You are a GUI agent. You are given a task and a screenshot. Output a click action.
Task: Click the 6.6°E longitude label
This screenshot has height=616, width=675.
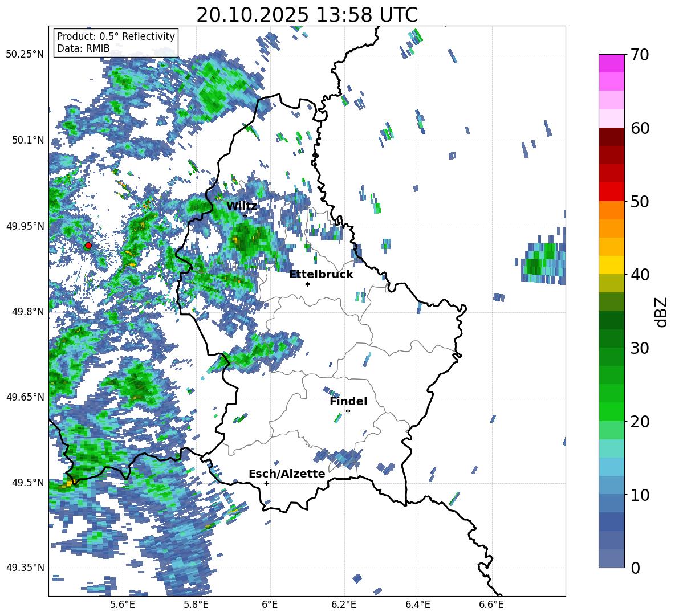(491, 605)
